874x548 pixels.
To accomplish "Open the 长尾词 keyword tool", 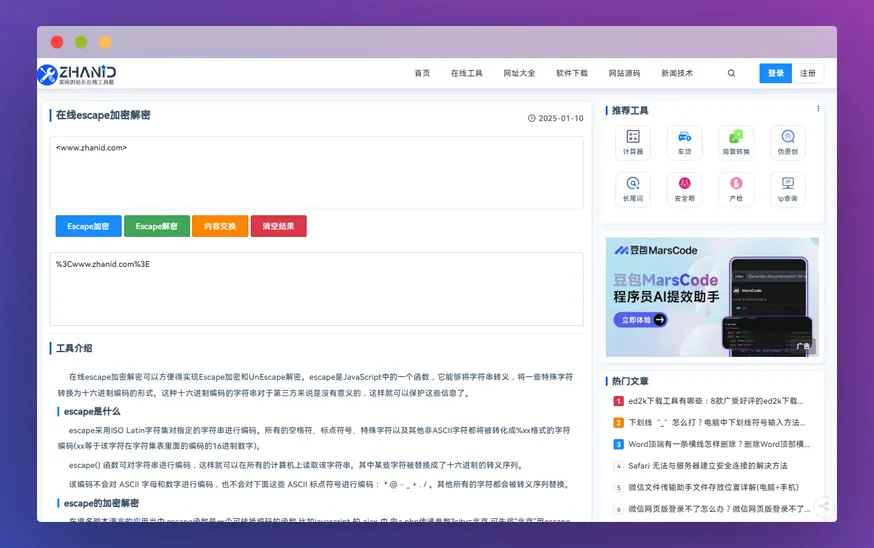I will pos(633,188).
